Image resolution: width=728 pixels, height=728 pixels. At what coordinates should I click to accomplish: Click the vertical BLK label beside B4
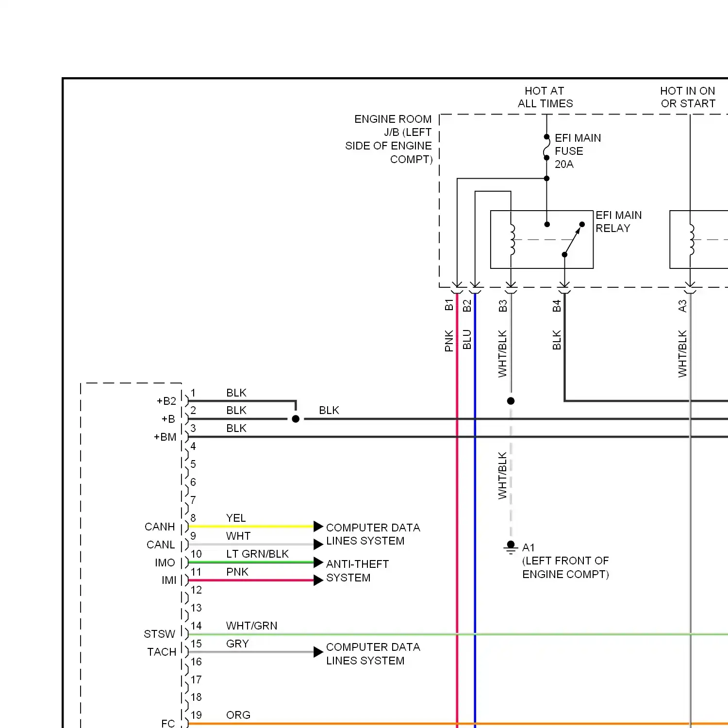click(557, 340)
